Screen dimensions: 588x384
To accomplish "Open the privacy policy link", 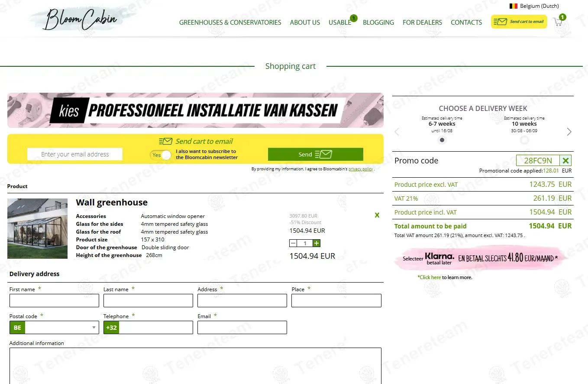I will coord(361,169).
